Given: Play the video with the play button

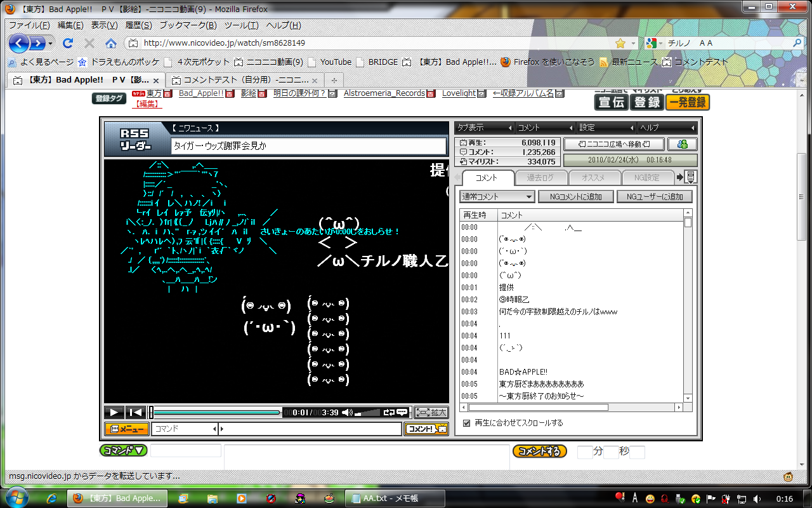Looking at the screenshot, I should click(x=114, y=413).
